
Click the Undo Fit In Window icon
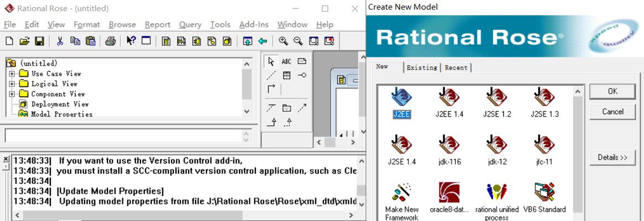click(329, 41)
